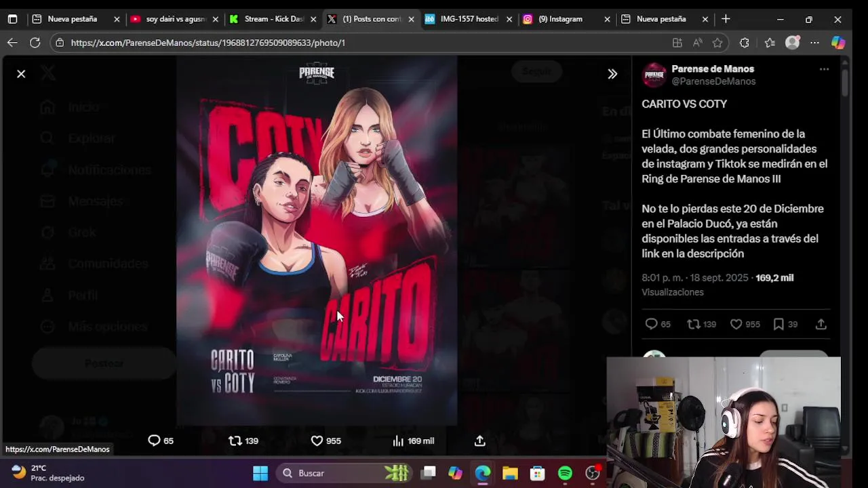Image resolution: width=868 pixels, height=488 pixels.
Task: Open Spotify from the taskbar
Action: [565, 473]
